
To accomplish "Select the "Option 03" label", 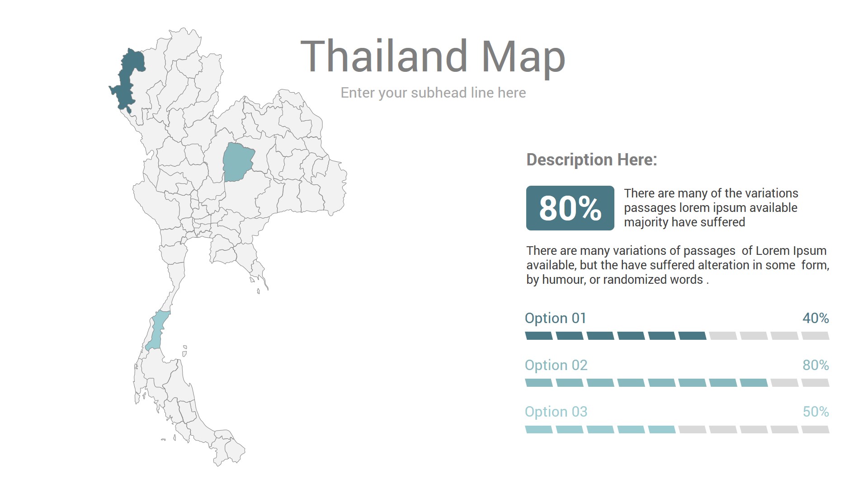I will pos(556,412).
